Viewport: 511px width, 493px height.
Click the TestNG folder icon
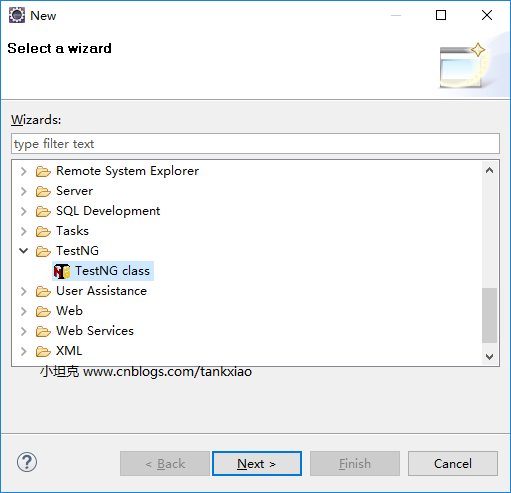point(43,251)
